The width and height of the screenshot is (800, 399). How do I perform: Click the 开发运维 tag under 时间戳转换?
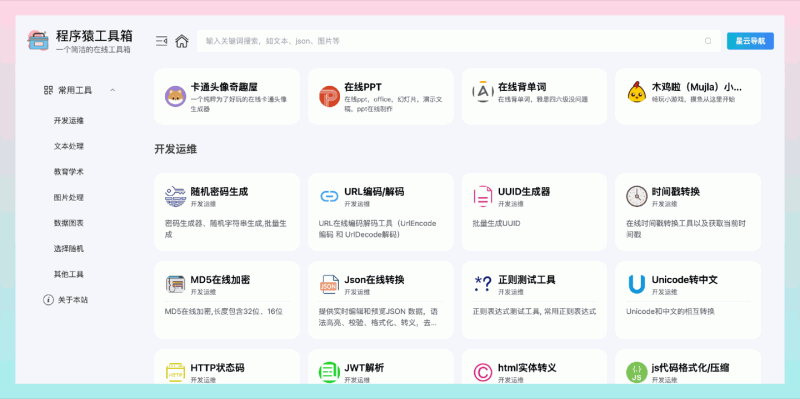point(664,204)
